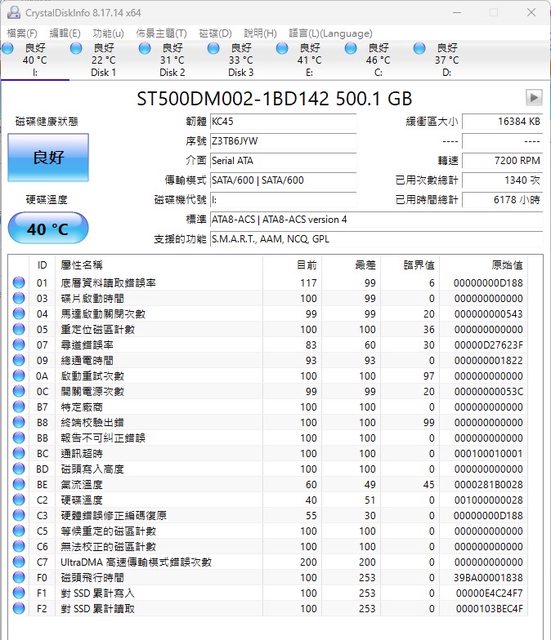Viewport: 551px width, 640px height.
Task: Click the 良好 health status button
Action: click(48, 157)
